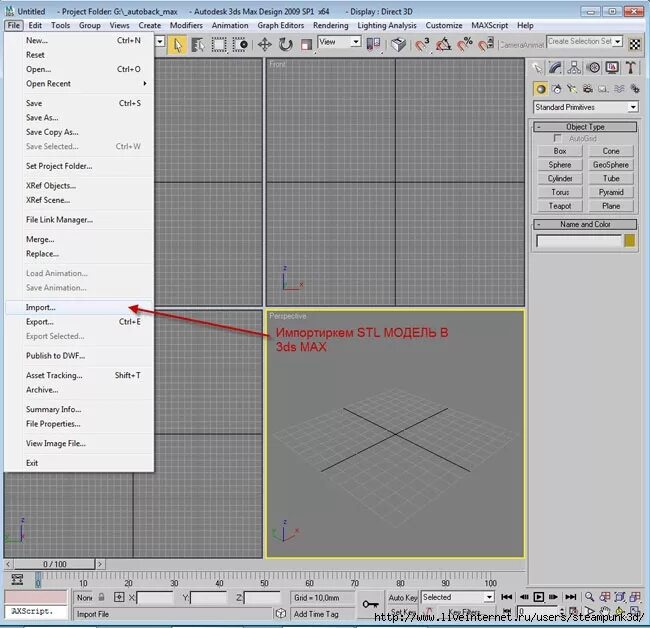The width and height of the screenshot is (650, 628).
Task: Click time slider showing 0 / 100
Action: pos(55,564)
